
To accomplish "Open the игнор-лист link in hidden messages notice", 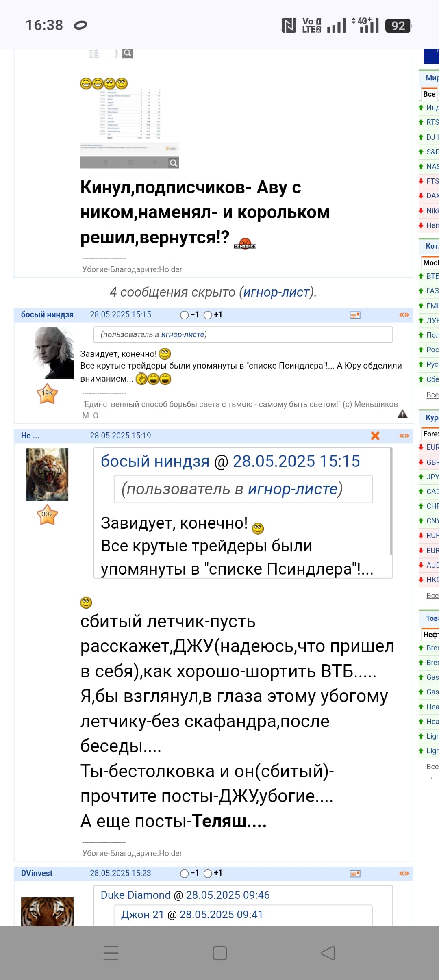I will click(276, 292).
